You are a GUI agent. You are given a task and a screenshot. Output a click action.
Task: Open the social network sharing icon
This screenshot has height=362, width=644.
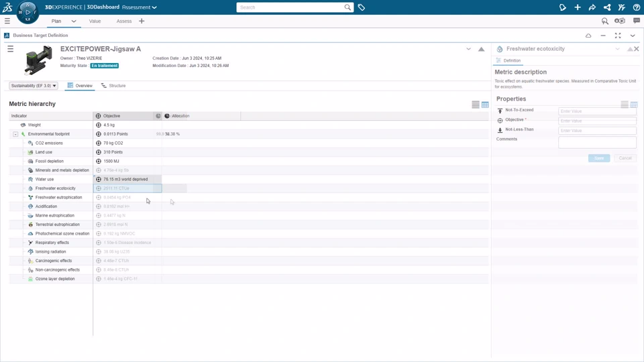click(x=607, y=7)
